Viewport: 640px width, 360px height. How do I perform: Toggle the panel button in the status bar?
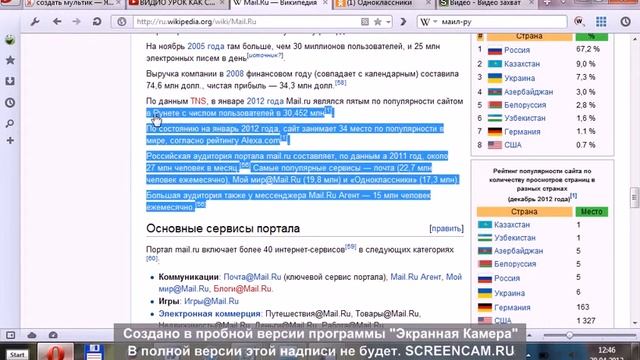pos(10,335)
